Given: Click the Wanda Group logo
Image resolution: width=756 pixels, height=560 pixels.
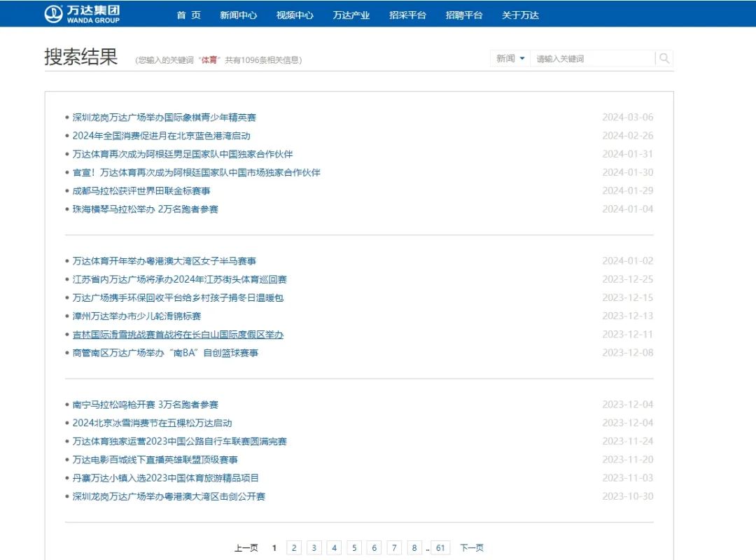Looking at the screenshot, I should pyautogui.click(x=83, y=14).
